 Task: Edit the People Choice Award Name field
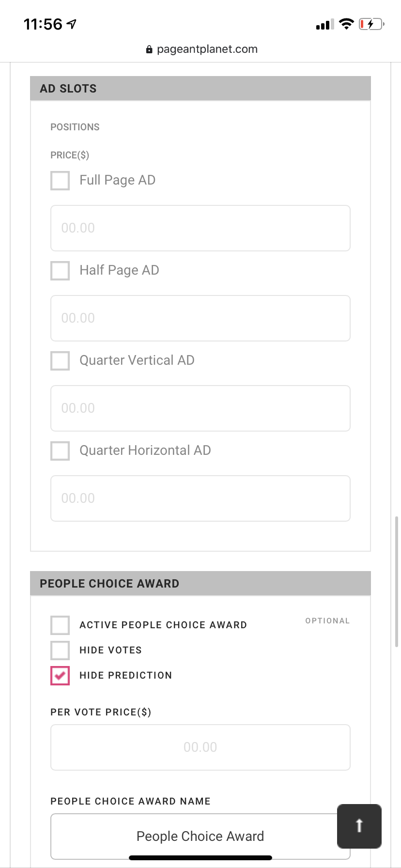(194, 836)
